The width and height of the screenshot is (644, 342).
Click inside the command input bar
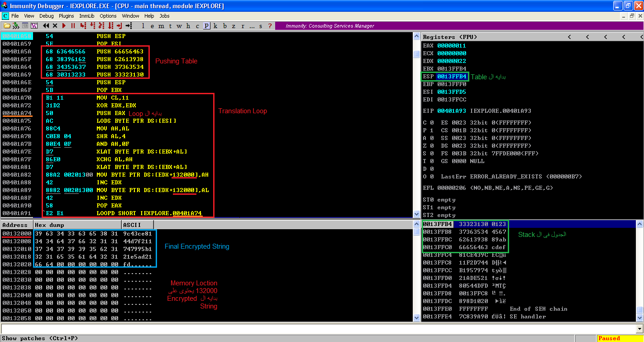click(318, 329)
